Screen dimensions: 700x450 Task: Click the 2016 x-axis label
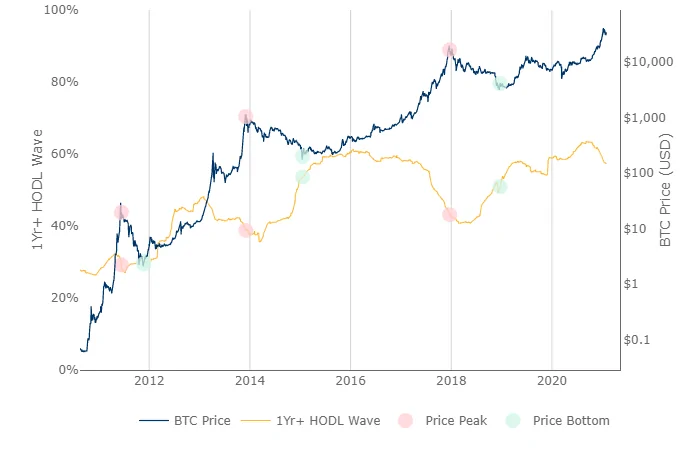[x=350, y=381]
